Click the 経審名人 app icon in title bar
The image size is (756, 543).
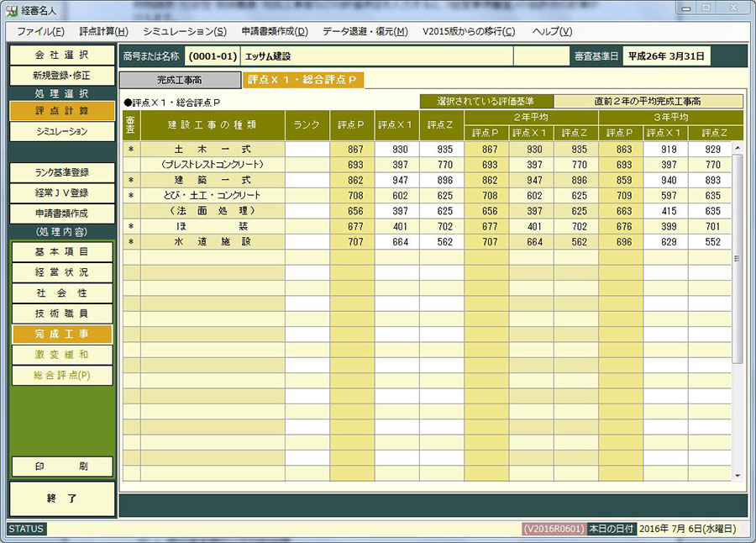pyautogui.click(x=11, y=9)
